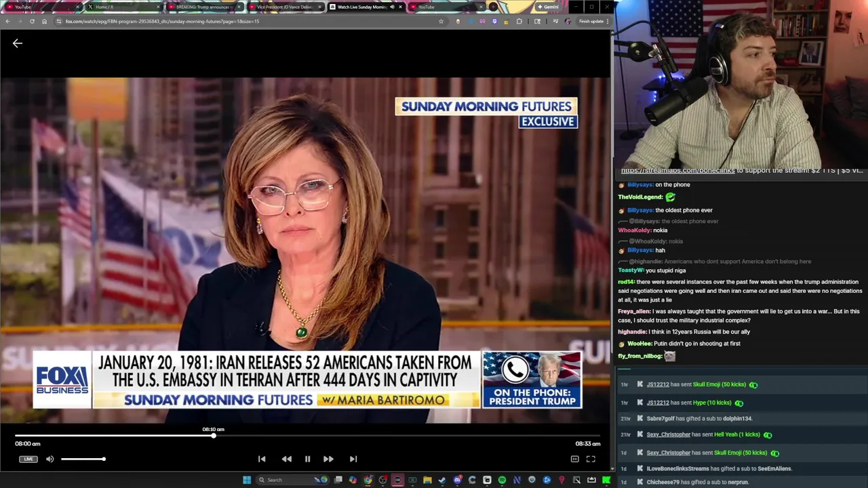
Task: Open Gemini in Chrome
Action: pos(548,7)
